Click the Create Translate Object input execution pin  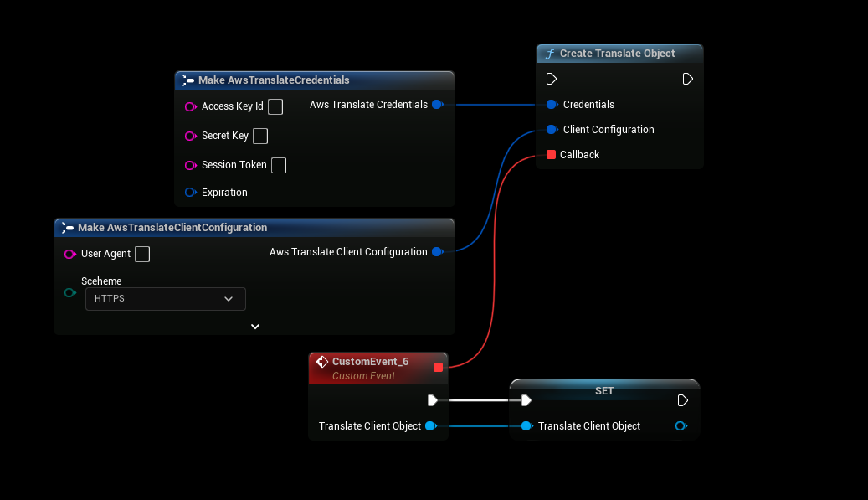click(552, 79)
